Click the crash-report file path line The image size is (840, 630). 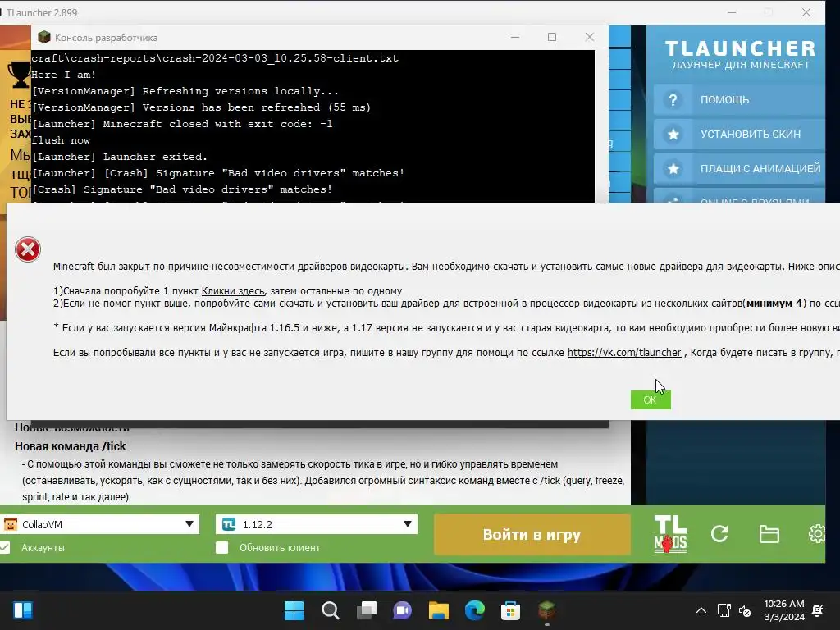[215, 58]
